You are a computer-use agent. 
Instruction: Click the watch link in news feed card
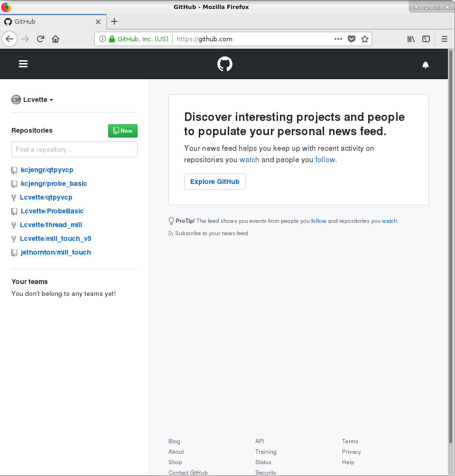click(x=250, y=160)
